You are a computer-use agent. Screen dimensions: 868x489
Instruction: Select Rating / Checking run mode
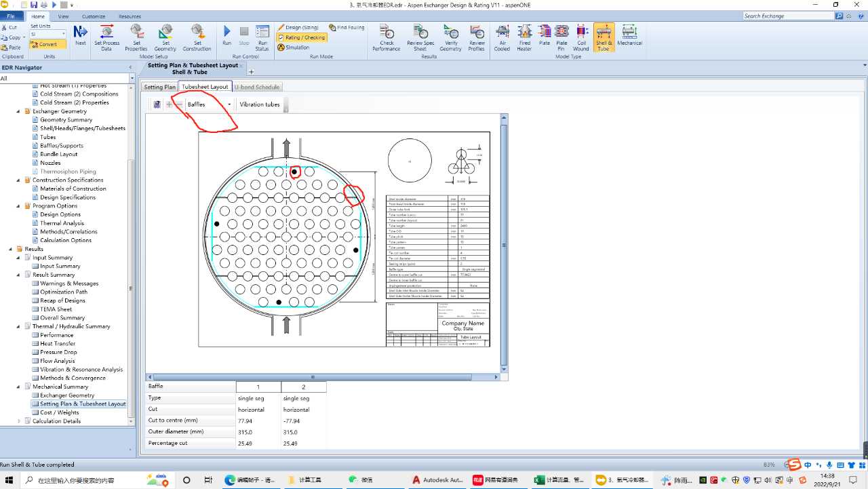click(301, 38)
